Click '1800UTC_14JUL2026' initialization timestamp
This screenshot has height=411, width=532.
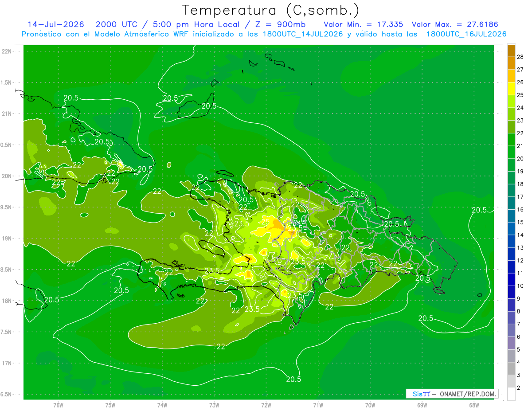coord(303,34)
